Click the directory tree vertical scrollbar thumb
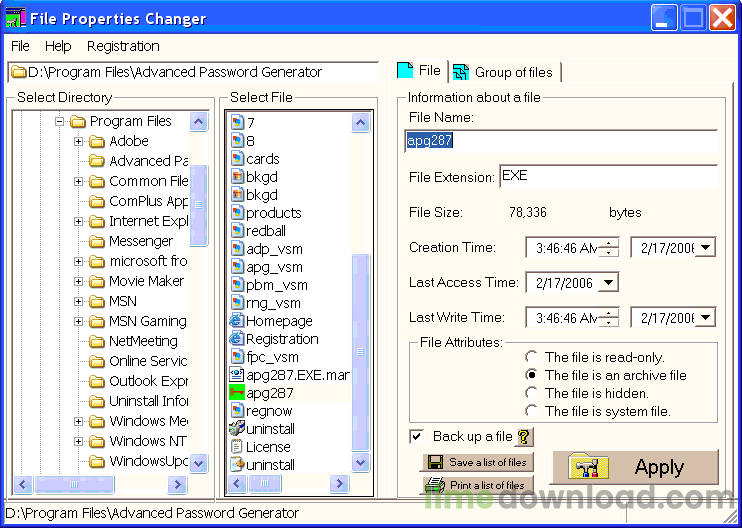Image resolution: width=742 pixels, height=528 pixels. (198, 205)
